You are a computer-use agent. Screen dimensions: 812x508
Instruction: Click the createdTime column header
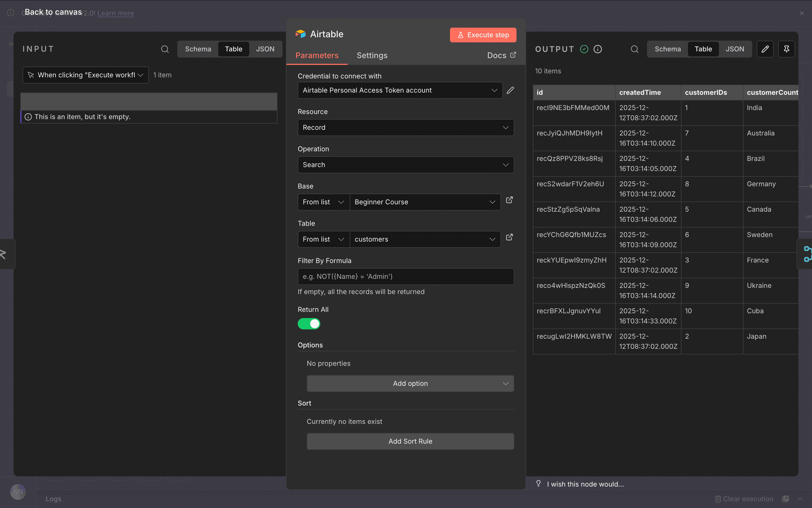click(x=648, y=92)
